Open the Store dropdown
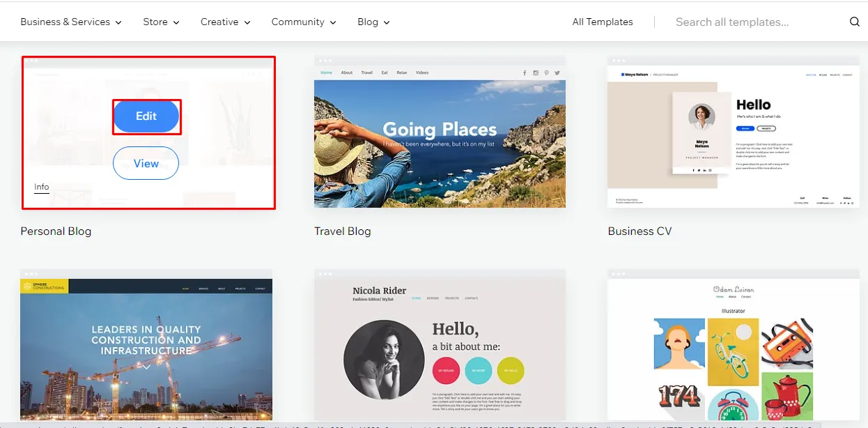Viewport: 868px width, 428px height. coord(162,22)
